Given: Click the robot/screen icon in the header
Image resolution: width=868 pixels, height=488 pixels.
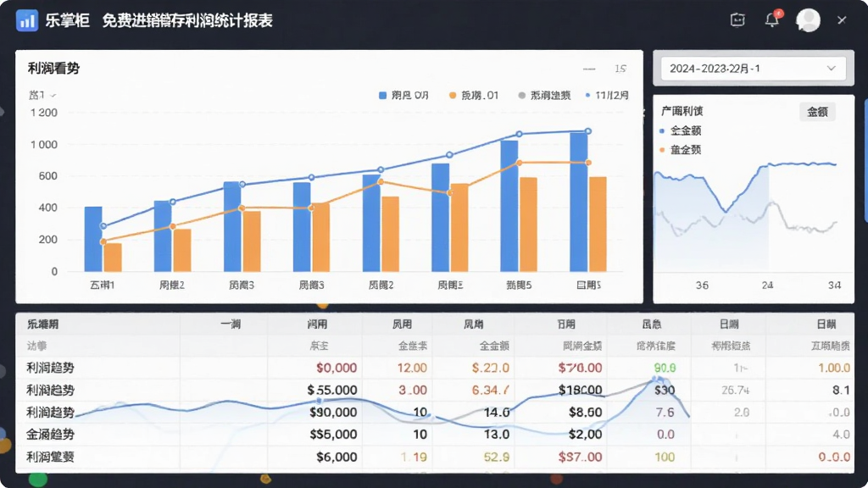Looking at the screenshot, I should 737,20.
